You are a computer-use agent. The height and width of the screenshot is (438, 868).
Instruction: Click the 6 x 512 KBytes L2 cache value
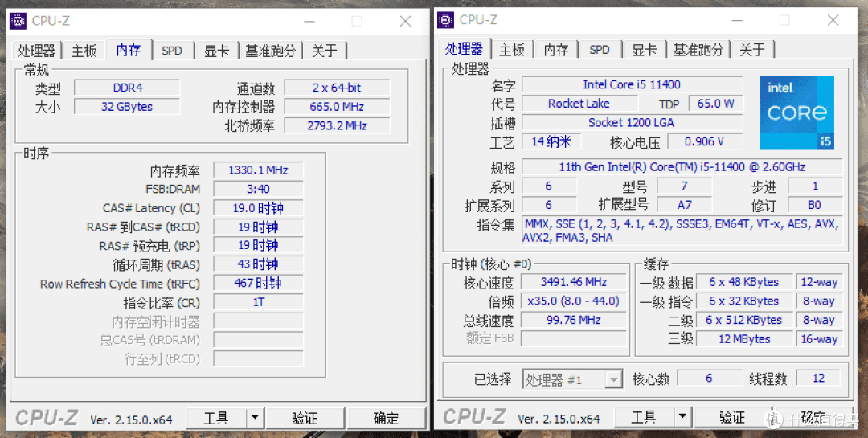pyautogui.click(x=744, y=320)
